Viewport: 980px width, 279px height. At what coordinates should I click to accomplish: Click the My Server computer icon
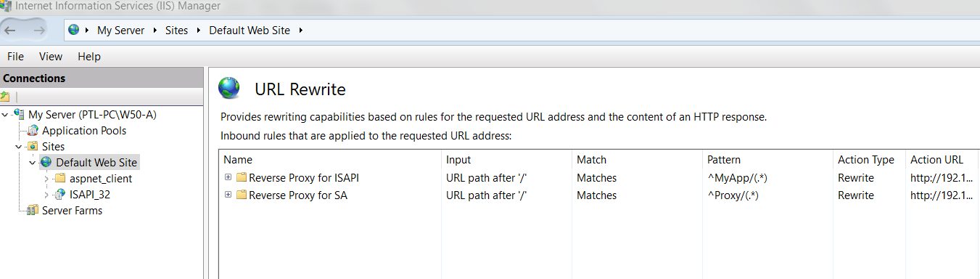20,114
